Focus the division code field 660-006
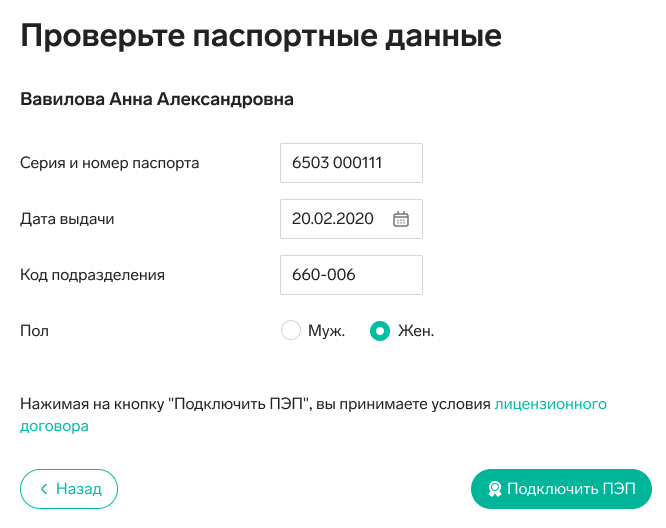 pos(351,275)
